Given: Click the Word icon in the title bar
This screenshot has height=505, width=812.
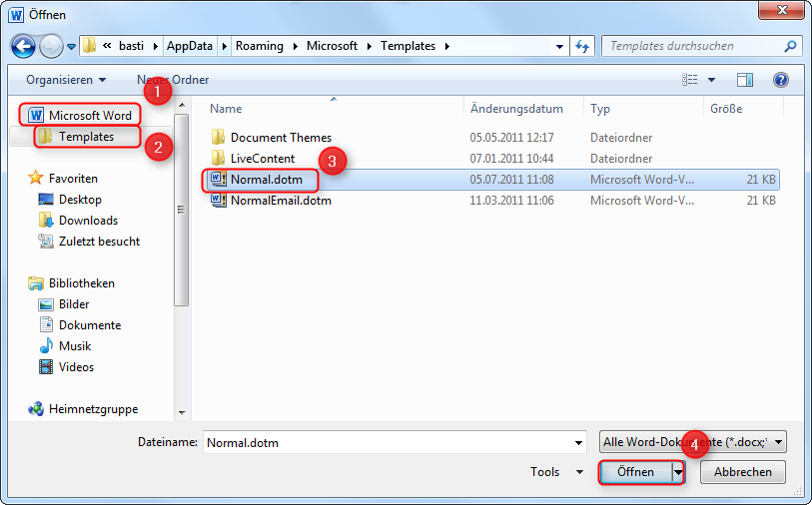Looking at the screenshot, I should pyautogui.click(x=16, y=15).
